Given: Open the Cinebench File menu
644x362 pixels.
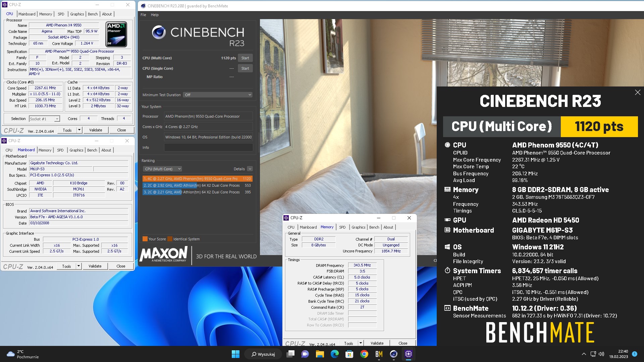Looking at the screenshot, I should point(143,15).
